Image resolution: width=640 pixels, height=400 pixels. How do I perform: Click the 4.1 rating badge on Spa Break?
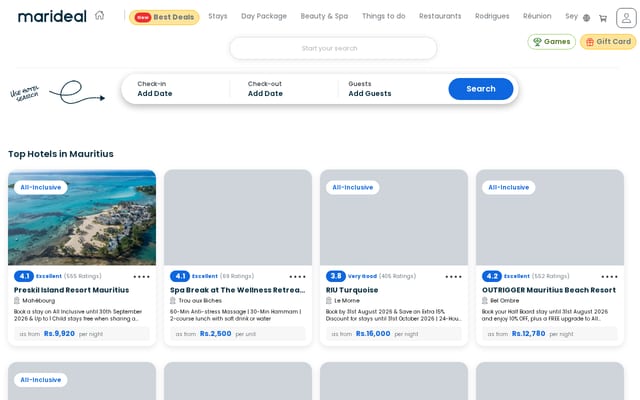180,276
